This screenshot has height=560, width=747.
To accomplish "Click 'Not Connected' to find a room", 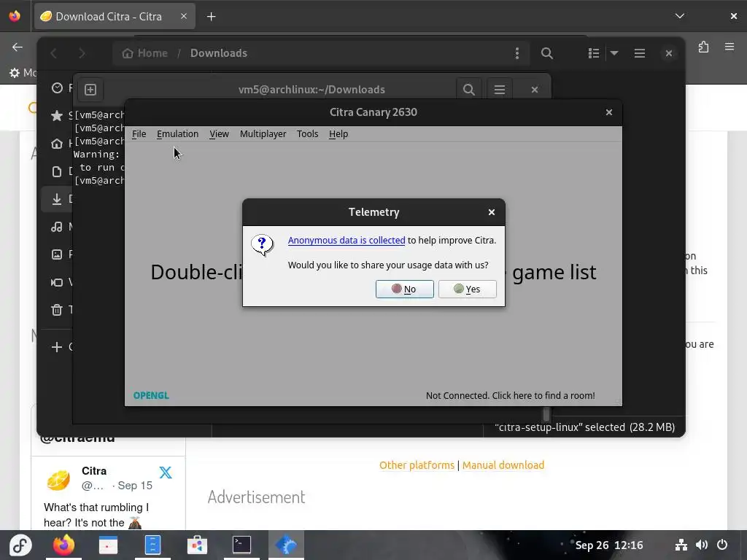I will click(510, 396).
